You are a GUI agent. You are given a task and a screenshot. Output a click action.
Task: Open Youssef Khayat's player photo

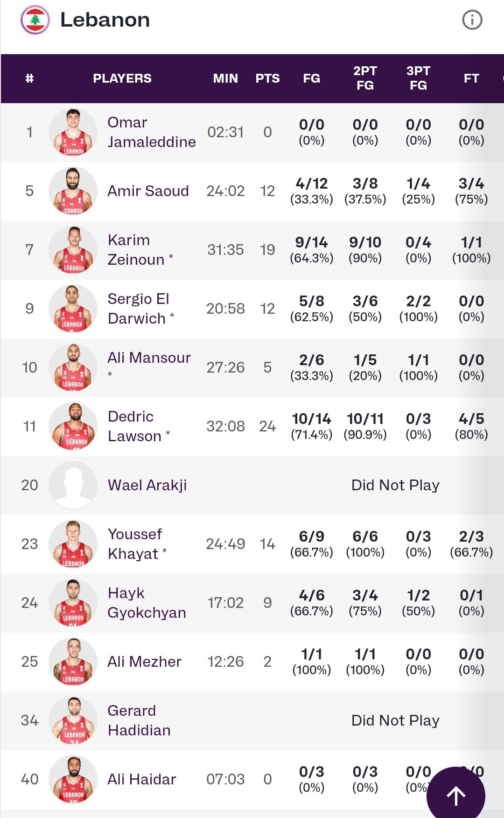coord(73,544)
